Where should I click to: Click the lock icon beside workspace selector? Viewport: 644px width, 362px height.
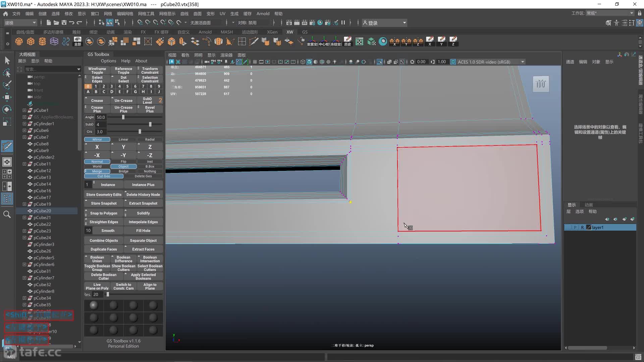[639, 13]
